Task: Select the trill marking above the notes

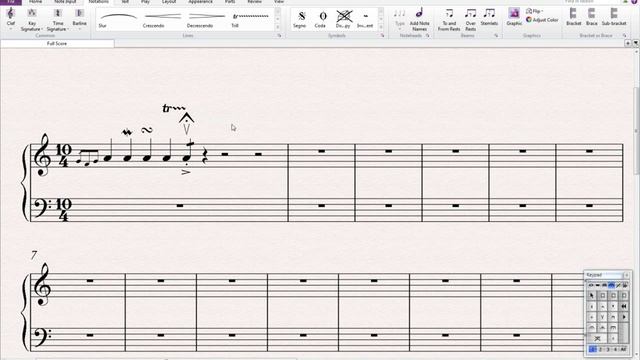Action: (x=173, y=108)
